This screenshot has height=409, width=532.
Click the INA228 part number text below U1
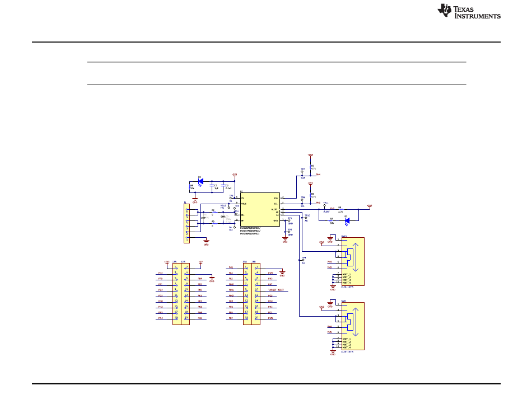point(250,231)
